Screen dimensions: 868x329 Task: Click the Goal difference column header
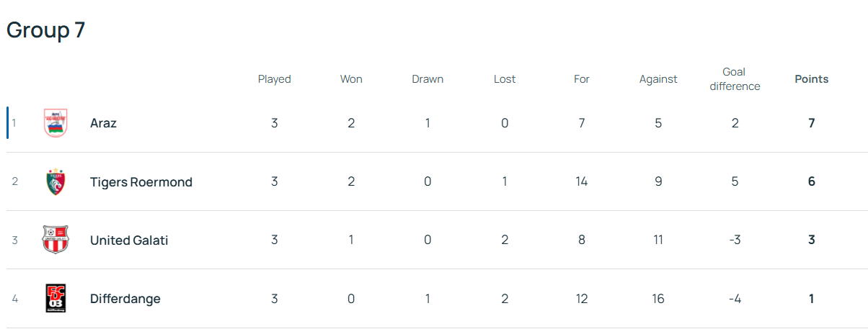pyautogui.click(x=735, y=79)
